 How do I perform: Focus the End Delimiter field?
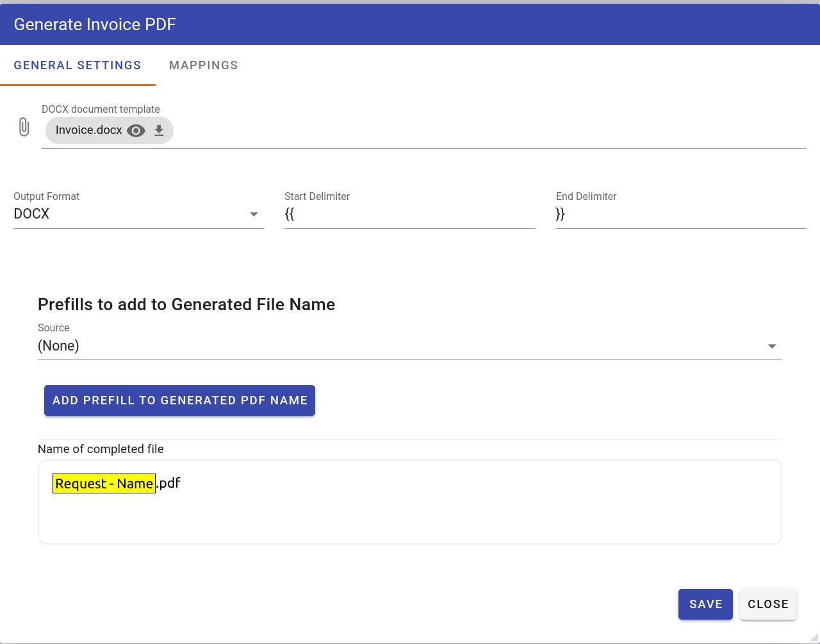click(x=680, y=215)
